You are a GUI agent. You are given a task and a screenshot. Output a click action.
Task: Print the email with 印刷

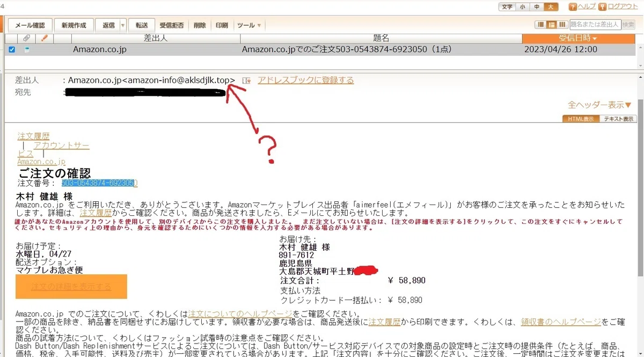pos(222,25)
